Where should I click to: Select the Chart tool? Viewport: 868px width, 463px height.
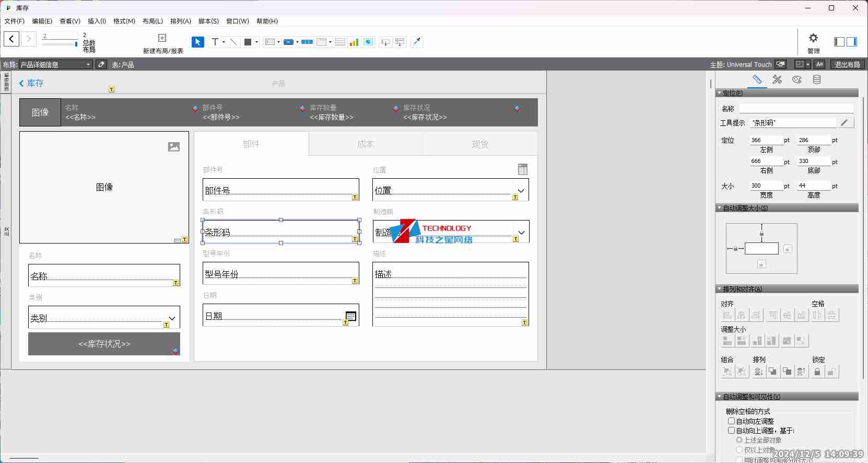(354, 42)
